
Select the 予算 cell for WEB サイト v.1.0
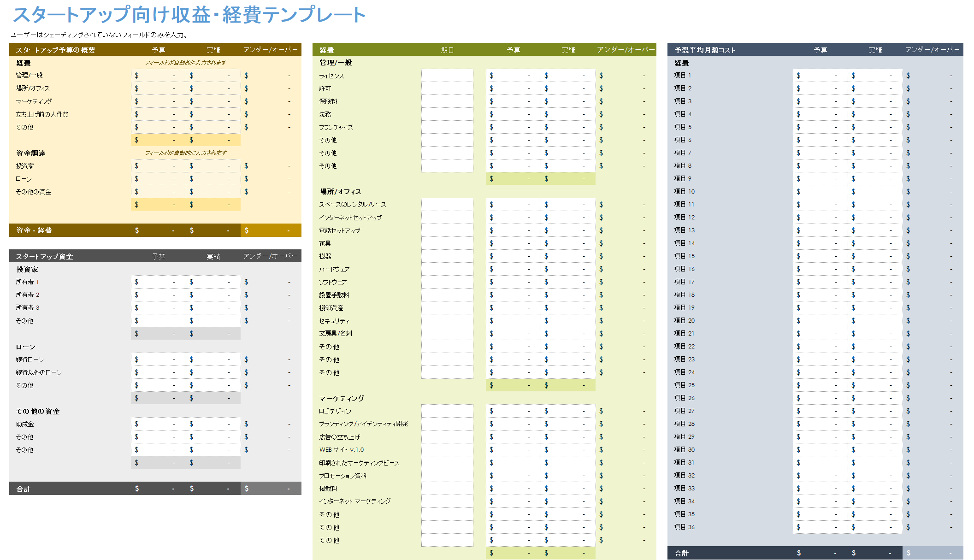click(x=514, y=450)
